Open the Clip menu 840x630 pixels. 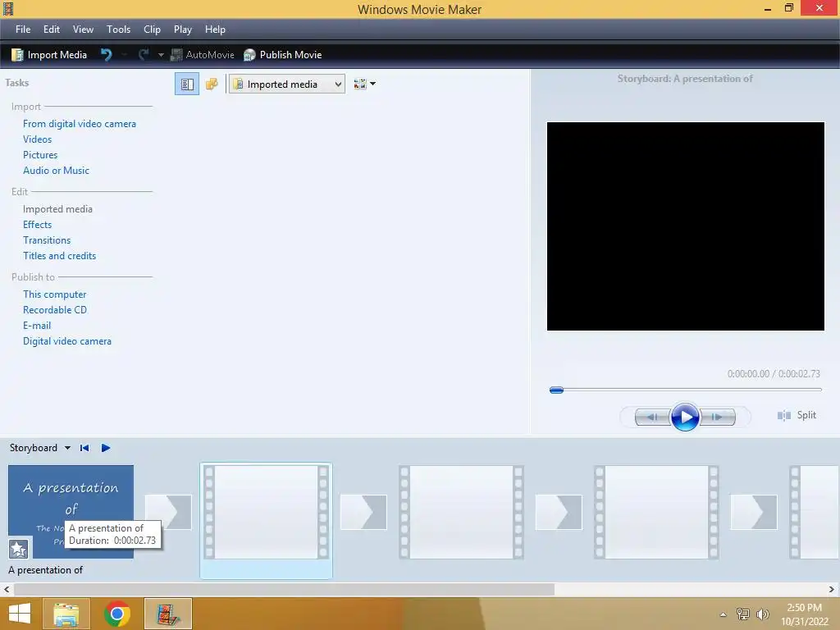(x=152, y=30)
